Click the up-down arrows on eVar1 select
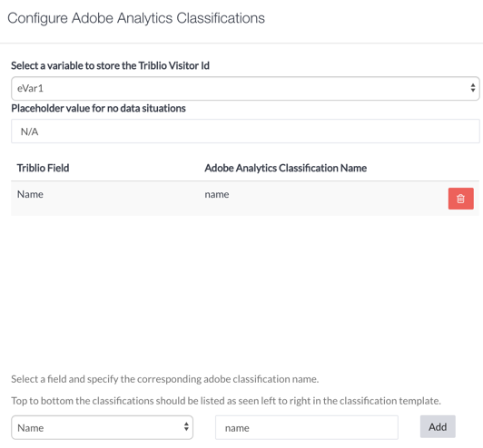Image resolution: width=483 pixels, height=448 pixels. tap(473, 88)
